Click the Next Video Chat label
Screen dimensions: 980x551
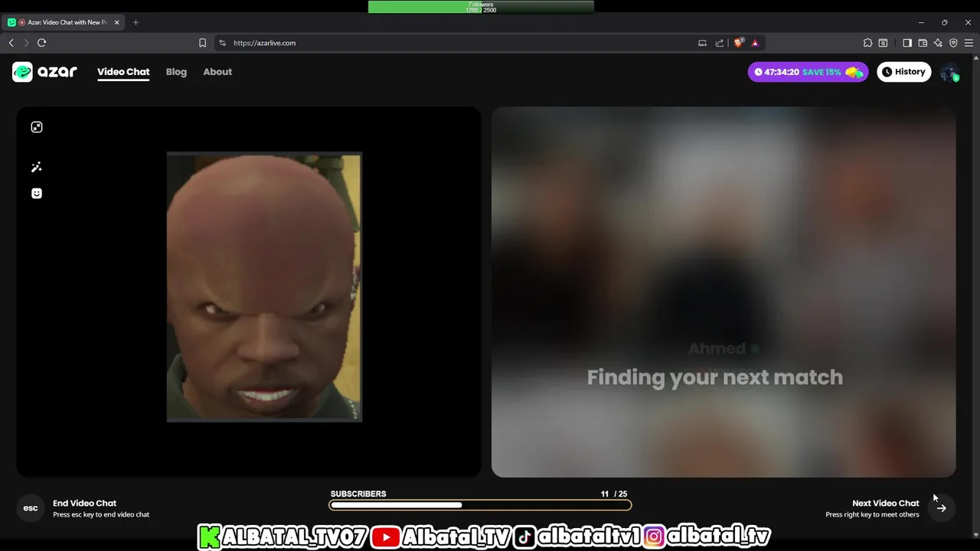[x=885, y=503]
